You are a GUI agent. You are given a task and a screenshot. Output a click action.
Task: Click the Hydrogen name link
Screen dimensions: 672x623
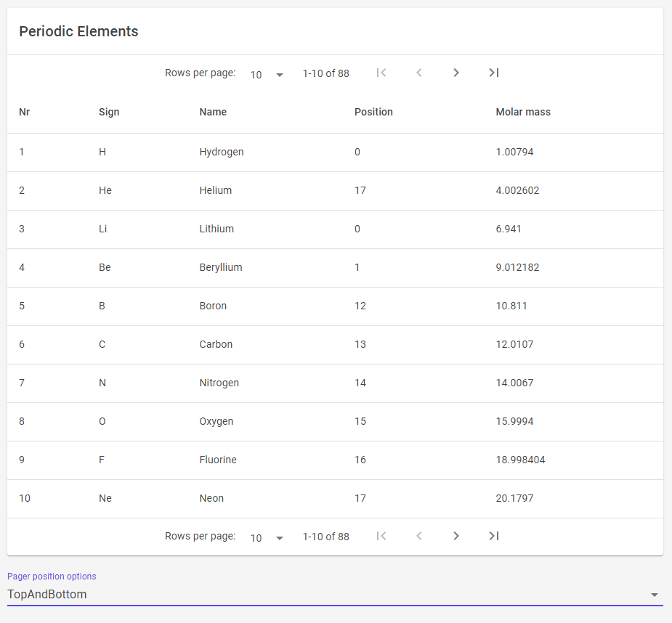tap(221, 152)
